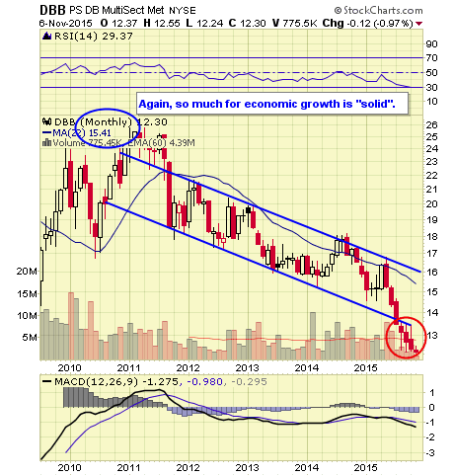
Task: Click the black MACD legend line marker
Action: coord(47,382)
